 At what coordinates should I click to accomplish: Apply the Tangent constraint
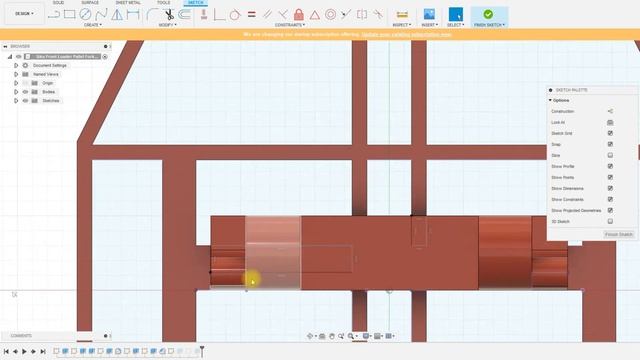[235, 15]
